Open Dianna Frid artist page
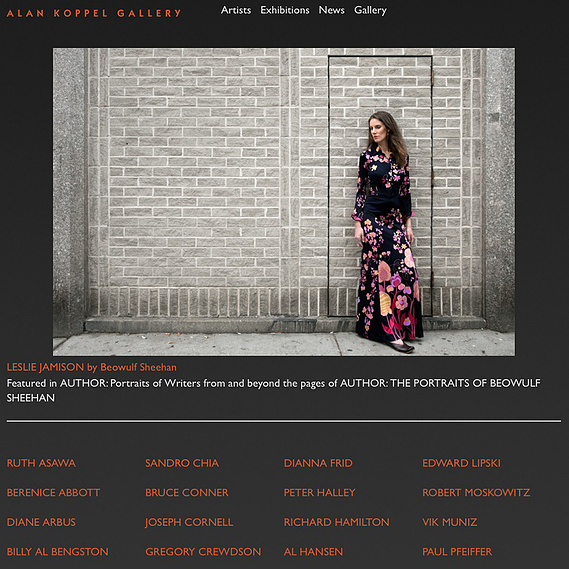 pos(318,463)
